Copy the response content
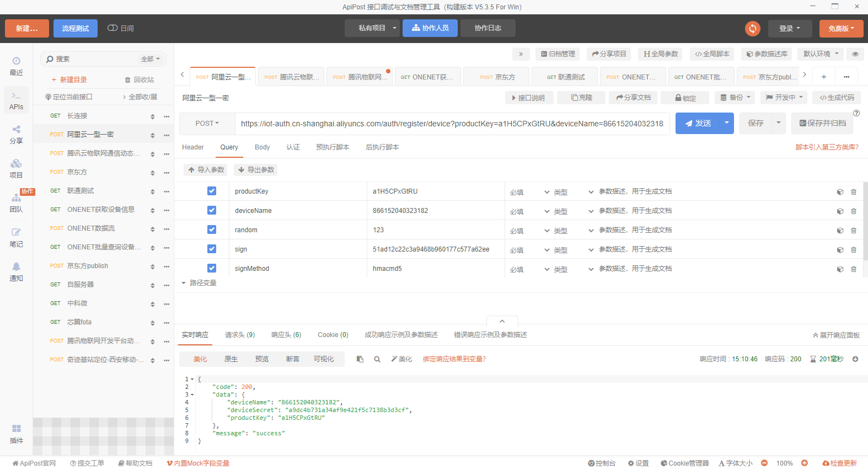The width and height of the screenshot is (868, 475). (x=360, y=359)
